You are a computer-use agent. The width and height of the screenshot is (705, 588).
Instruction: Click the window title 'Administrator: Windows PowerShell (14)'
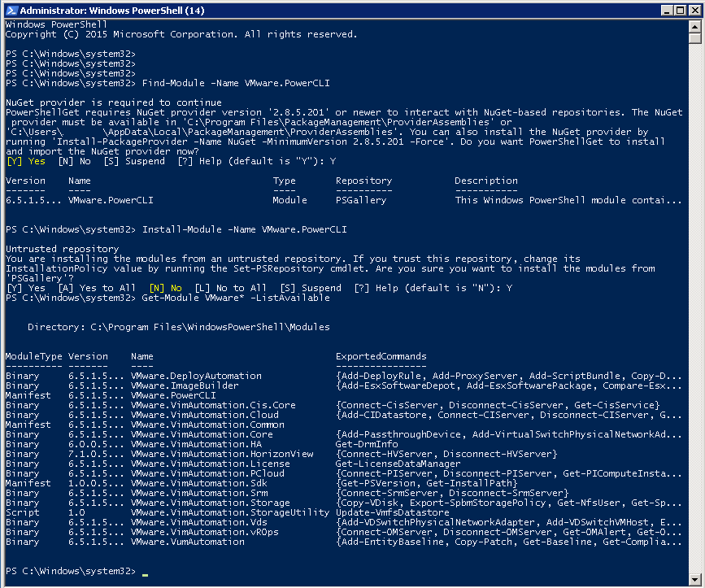click(112, 11)
